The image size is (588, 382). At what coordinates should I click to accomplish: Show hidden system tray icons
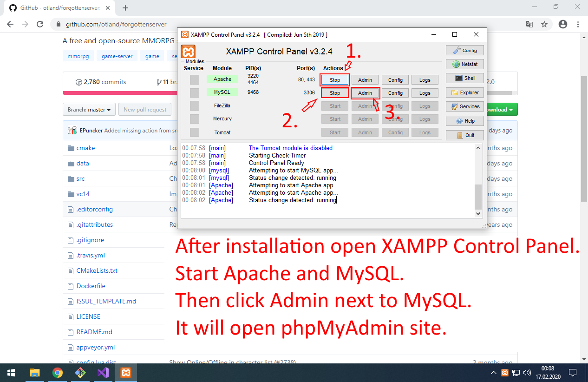point(493,373)
